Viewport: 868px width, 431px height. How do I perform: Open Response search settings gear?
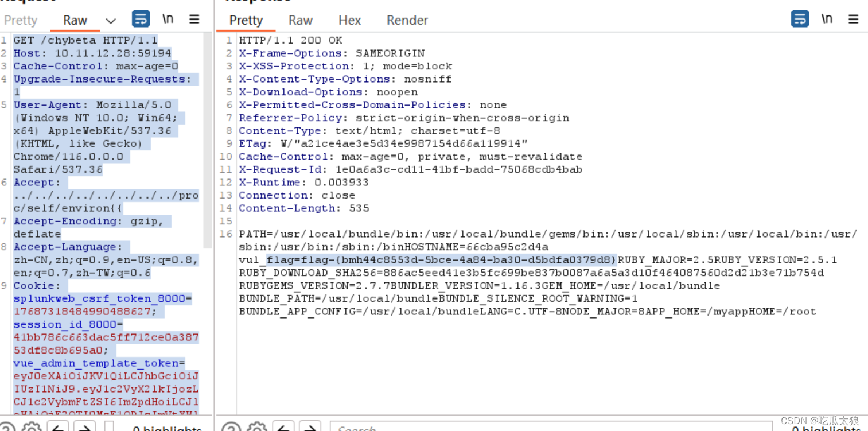[x=257, y=427]
